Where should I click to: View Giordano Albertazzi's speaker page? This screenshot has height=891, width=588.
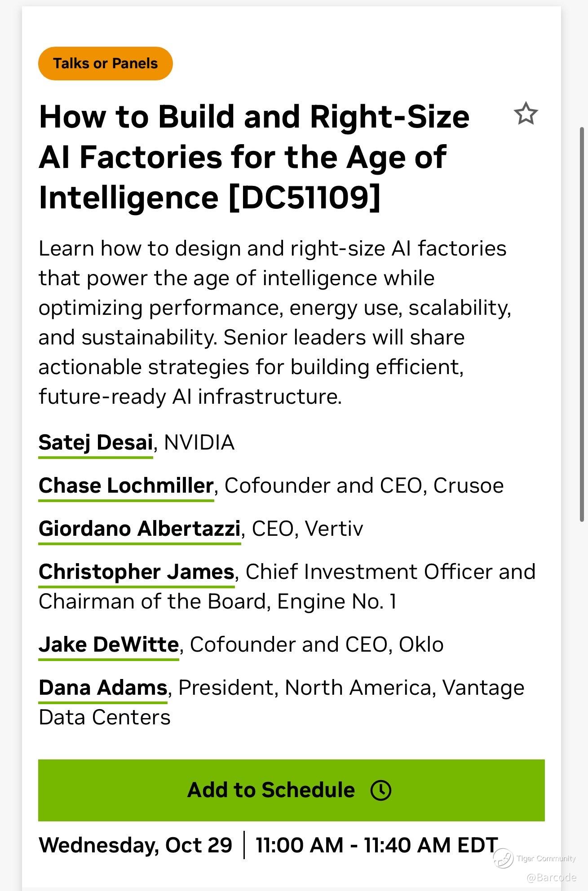(139, 529)
